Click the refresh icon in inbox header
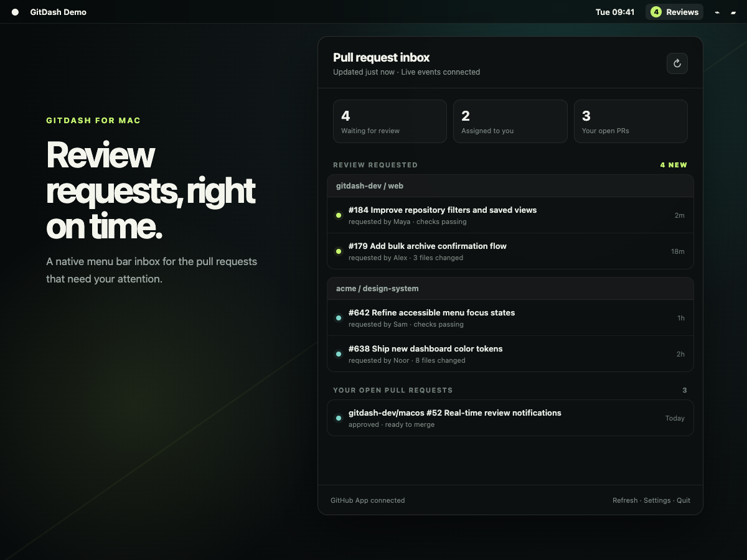 point(677,63)
